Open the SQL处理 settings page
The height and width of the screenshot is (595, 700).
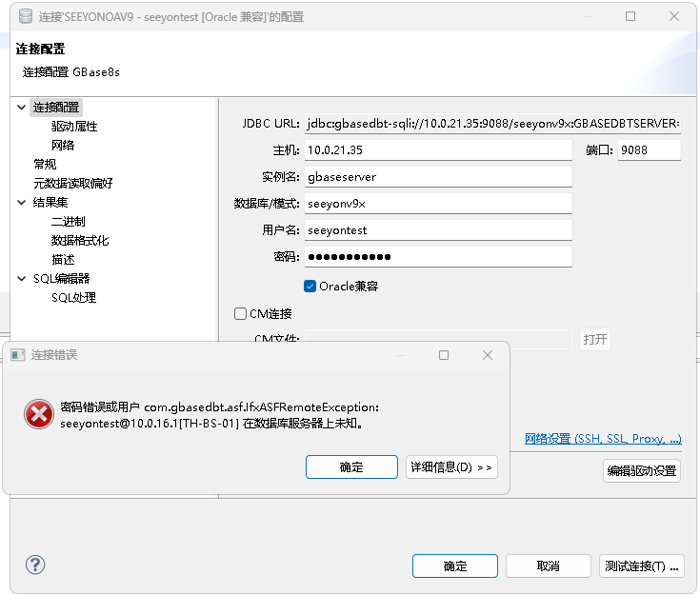73,298
